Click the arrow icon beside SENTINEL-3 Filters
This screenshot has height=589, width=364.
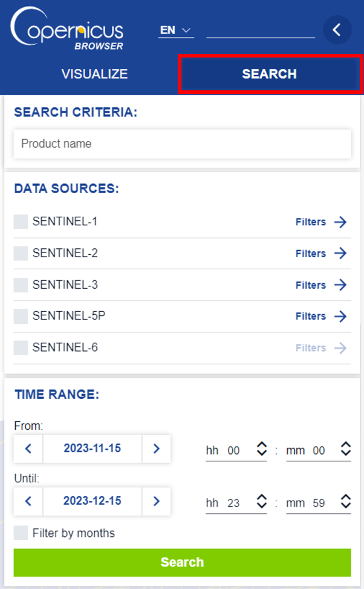click(x=340, y=285)
